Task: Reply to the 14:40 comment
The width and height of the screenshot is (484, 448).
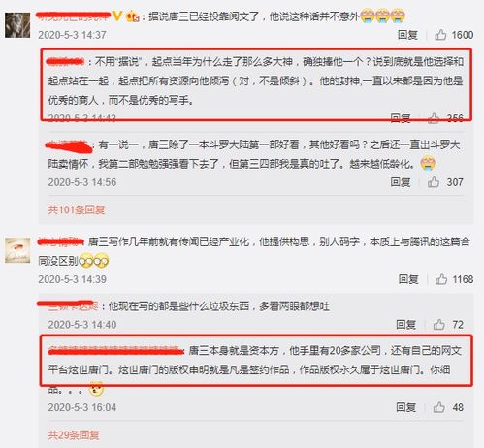Action: tap(405, 324)
